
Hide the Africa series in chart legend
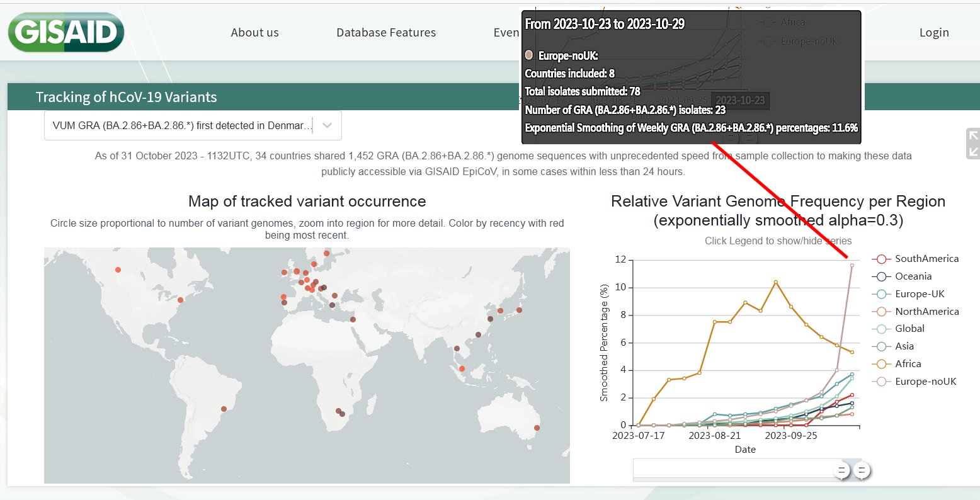coord(908,364)
